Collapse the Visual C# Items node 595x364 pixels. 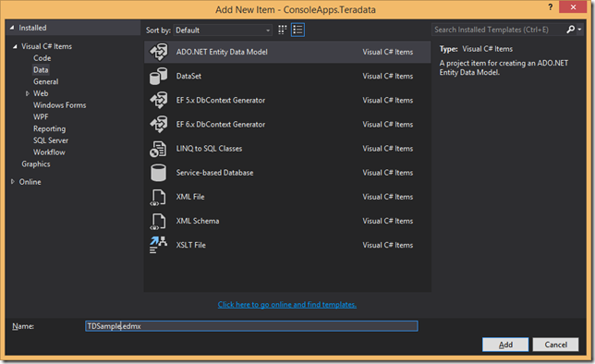[15, 46]
